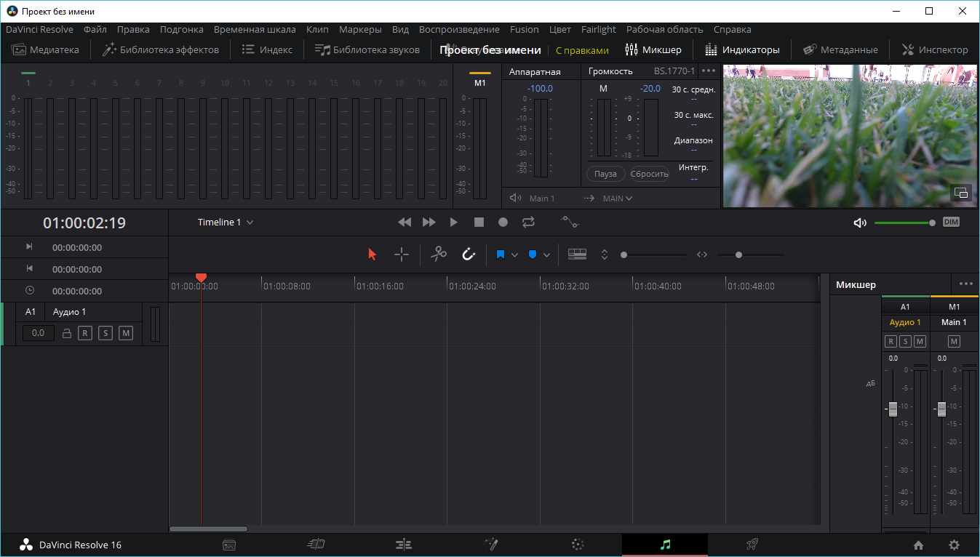Open the Edit page icon in bottom bar
The image size is (980, 557).
(404, 544)
